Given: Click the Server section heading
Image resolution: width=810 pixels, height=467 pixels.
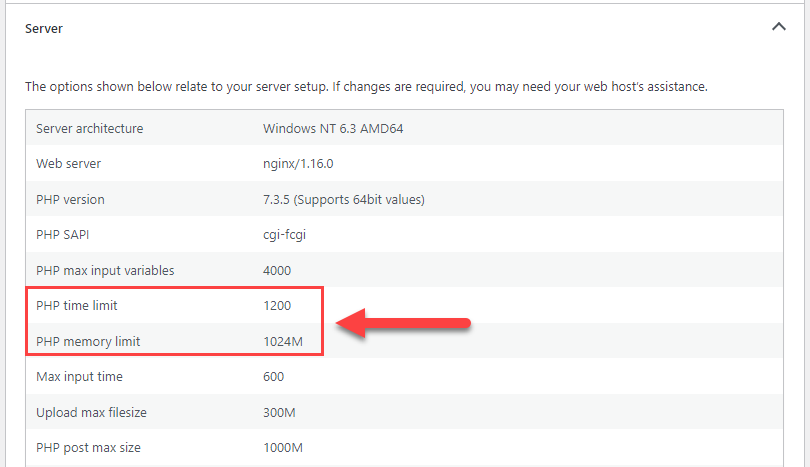Looking at the screenshot, I should 44,28.
